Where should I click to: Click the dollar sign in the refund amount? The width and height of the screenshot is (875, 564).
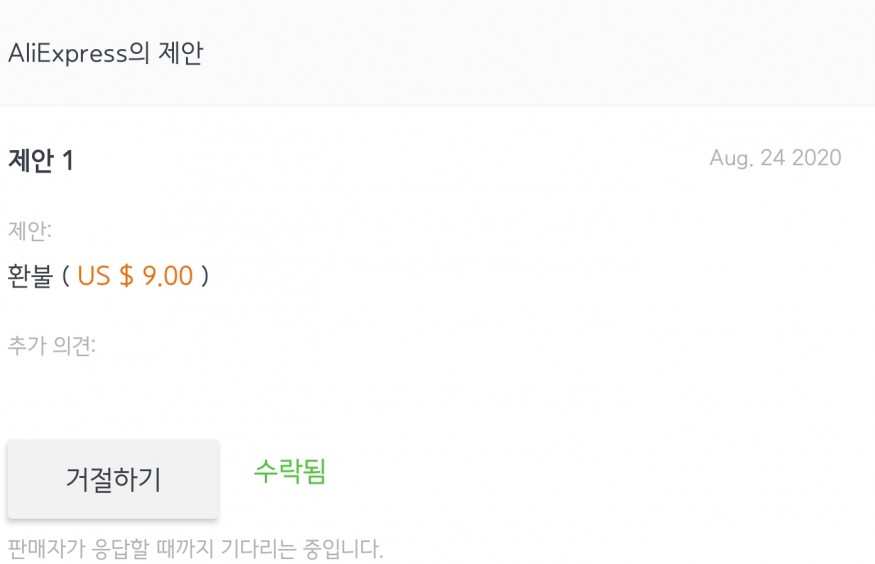point(126,276)
